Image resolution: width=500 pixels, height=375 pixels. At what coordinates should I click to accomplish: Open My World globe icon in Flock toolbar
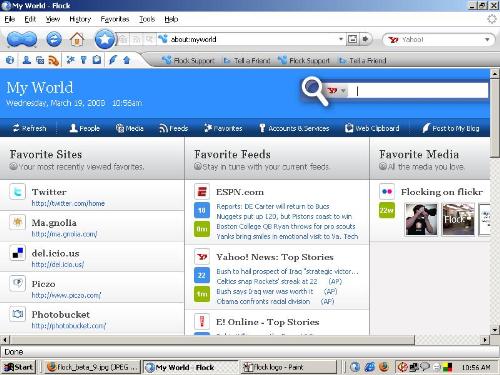10,60
